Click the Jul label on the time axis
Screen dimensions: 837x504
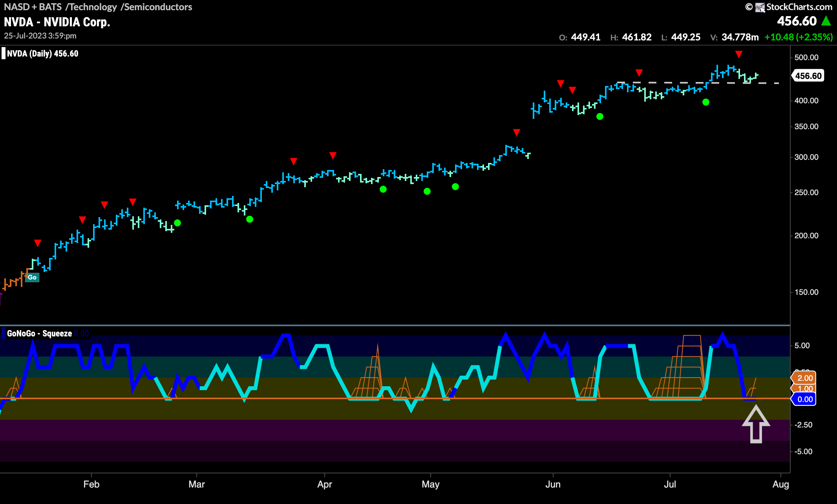point(670,484)
